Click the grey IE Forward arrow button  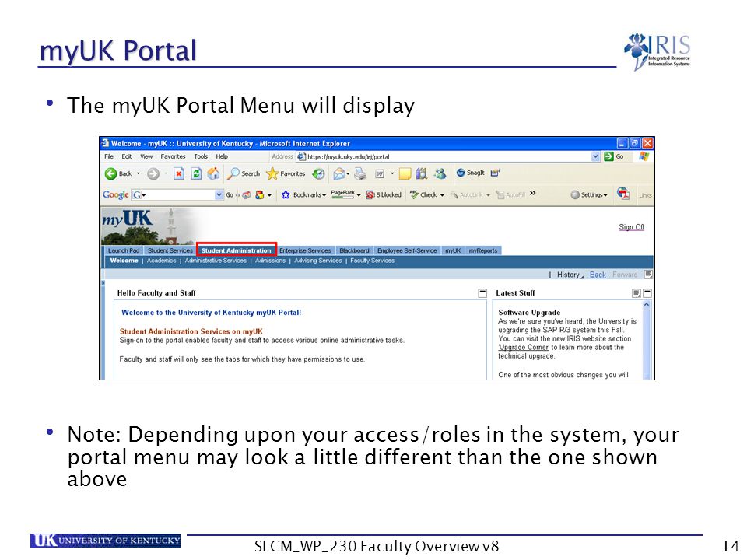[153, 173]
